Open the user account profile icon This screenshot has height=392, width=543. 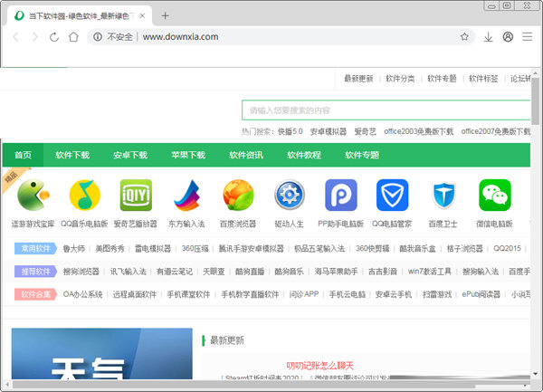coord(508,37)
